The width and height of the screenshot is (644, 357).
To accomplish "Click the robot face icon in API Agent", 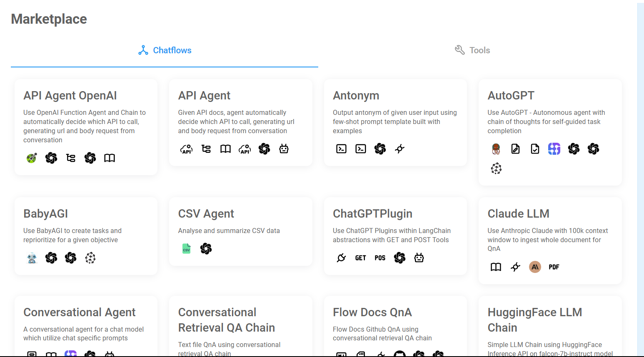I will tap(284, 149).
